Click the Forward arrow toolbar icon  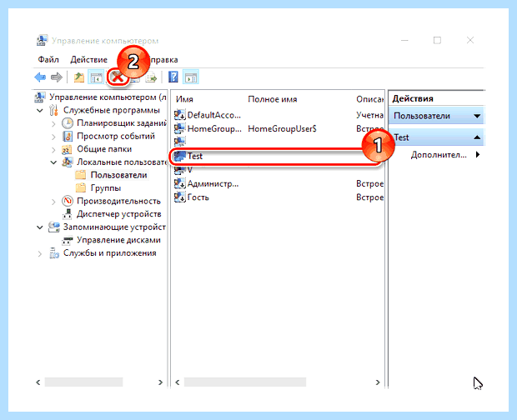click(x=57, y=77)
